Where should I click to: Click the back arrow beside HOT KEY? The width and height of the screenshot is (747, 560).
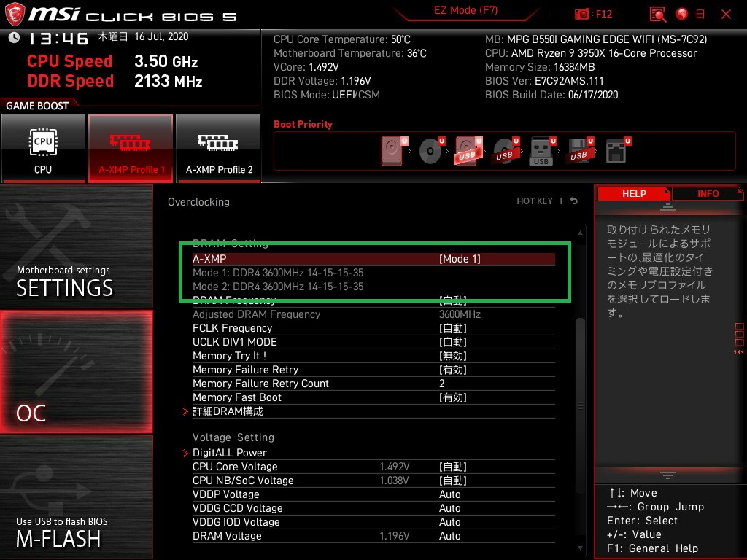(574, 201)
